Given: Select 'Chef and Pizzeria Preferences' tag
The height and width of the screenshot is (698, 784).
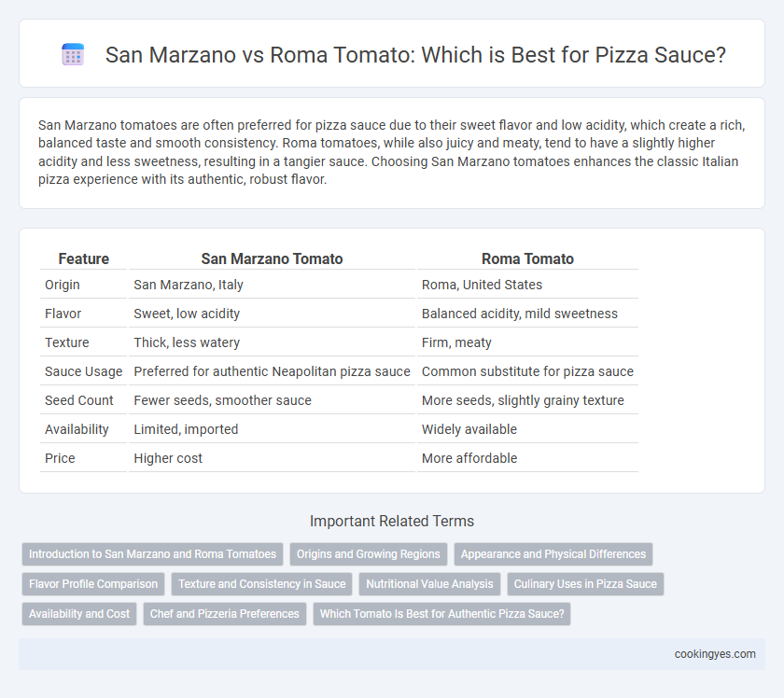Looking at the screenshot, I should point(225,613).
